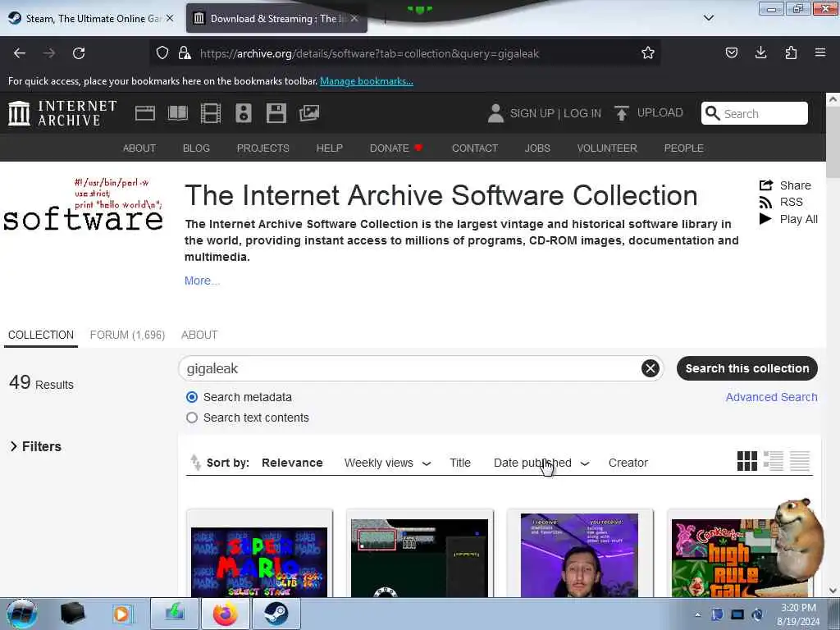840x630 pixels.
Task: Close the Steam browser tab
Action: pyautogui.click(x=170, y=18)
